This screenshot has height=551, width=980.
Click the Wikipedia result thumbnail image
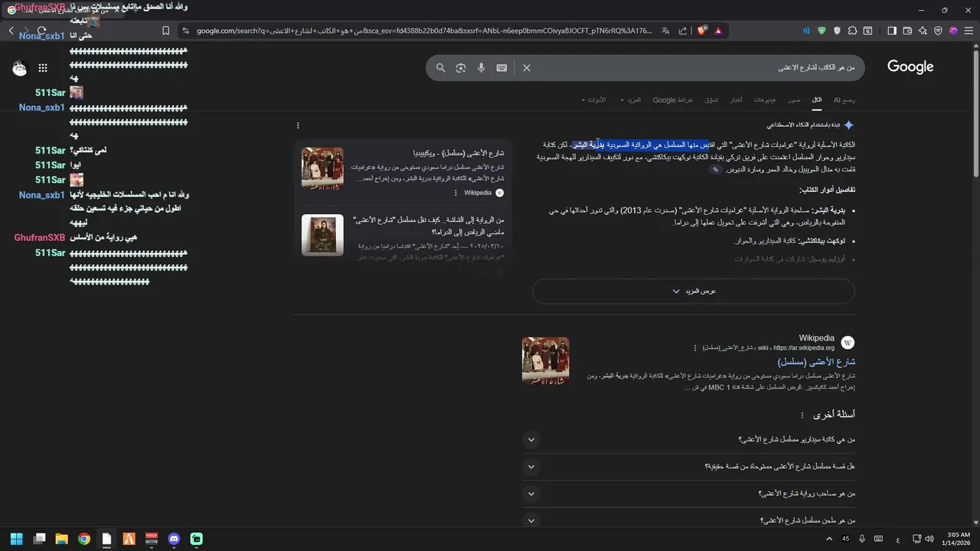coord(545,360)
